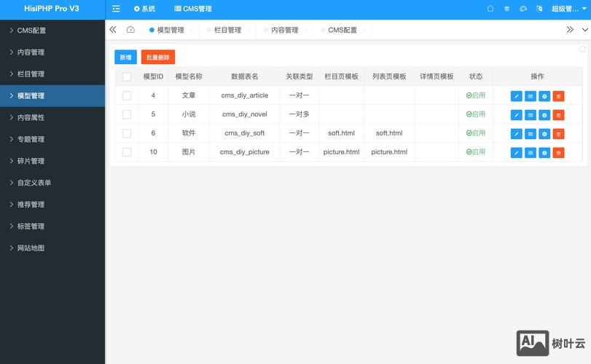This screenshot has width=591, height=364.
Task: Edit the 小说 model with pencil icon
Action: click(517, 115)
